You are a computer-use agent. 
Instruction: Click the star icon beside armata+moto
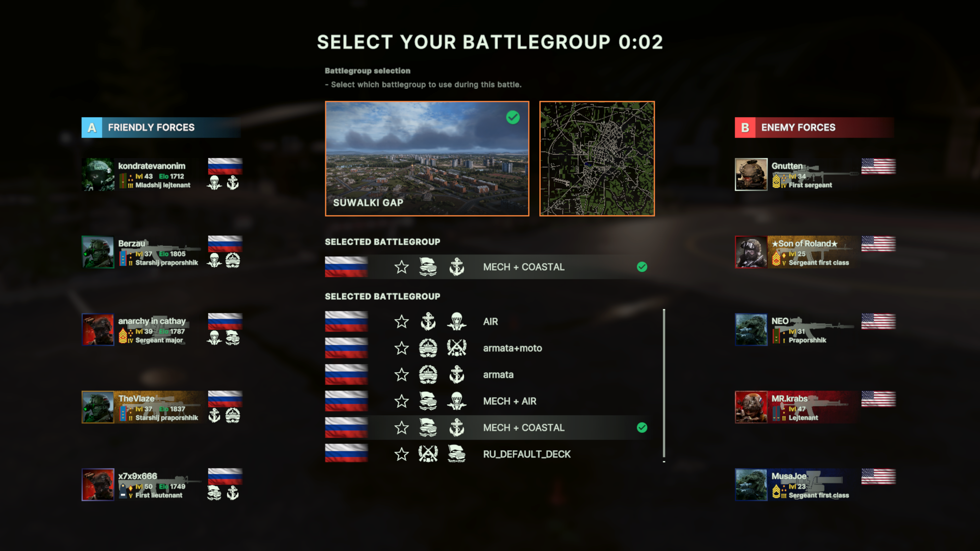tap(401, 348)
